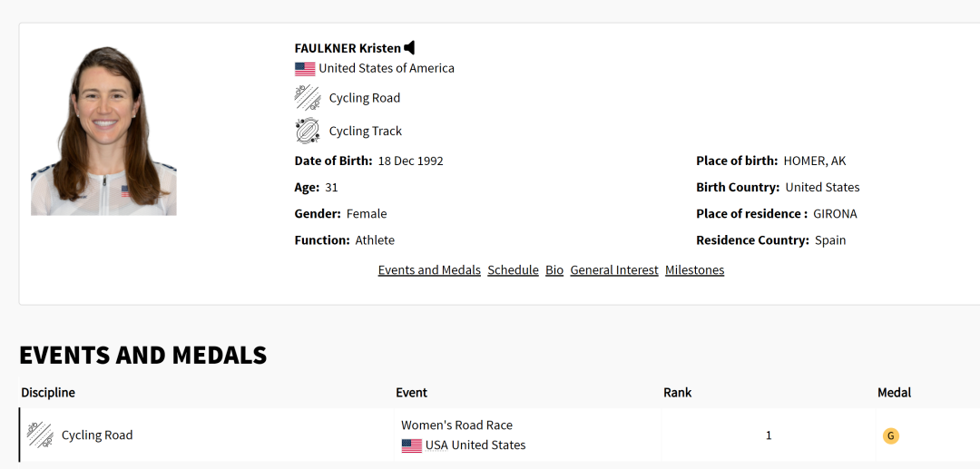Sort by the Medal column header
The height and width of the screenshot is (469, 980).
pos(895,393)
